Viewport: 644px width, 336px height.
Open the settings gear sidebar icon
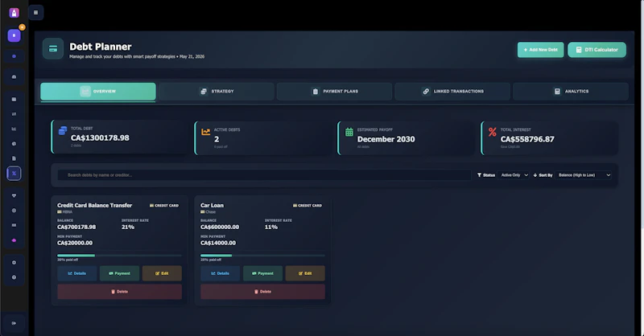click(x=14, y=263)
